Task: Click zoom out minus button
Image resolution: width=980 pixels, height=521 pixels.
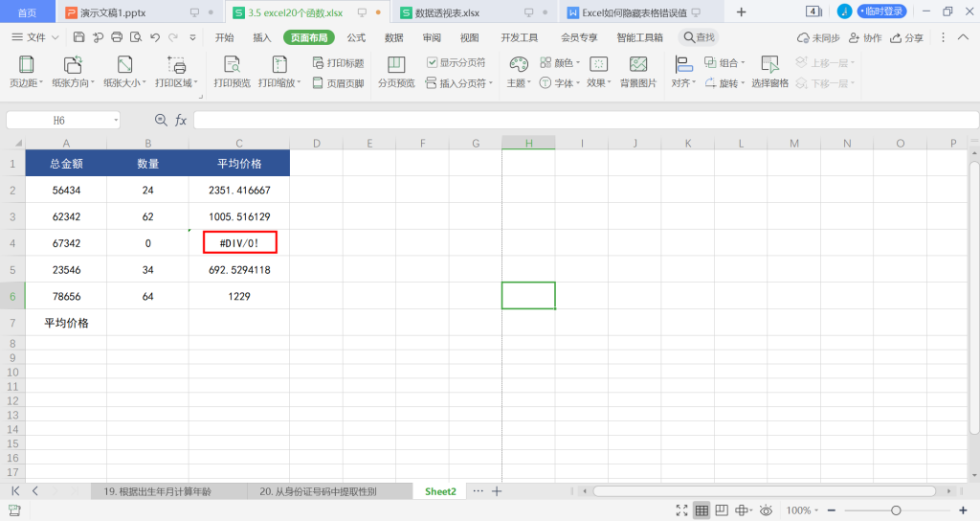Action: click(832, 510)
